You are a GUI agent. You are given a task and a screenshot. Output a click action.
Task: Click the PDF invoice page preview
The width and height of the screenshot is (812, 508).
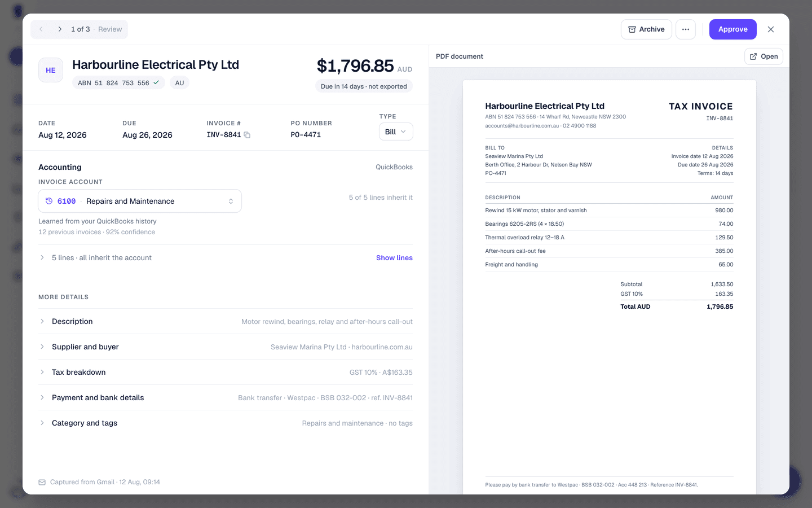click(609, 287)
